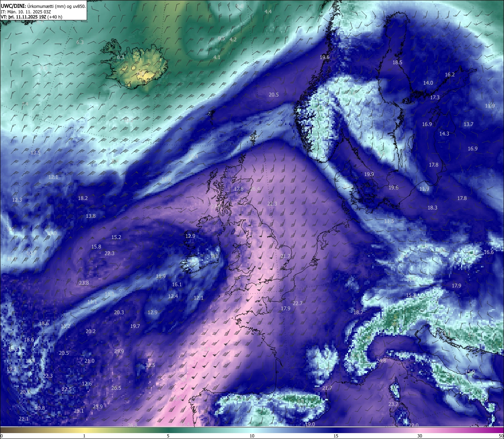Click the '50' tick label on color scale
This screenshot has height=439, width=504.
[x=501, y=436]
